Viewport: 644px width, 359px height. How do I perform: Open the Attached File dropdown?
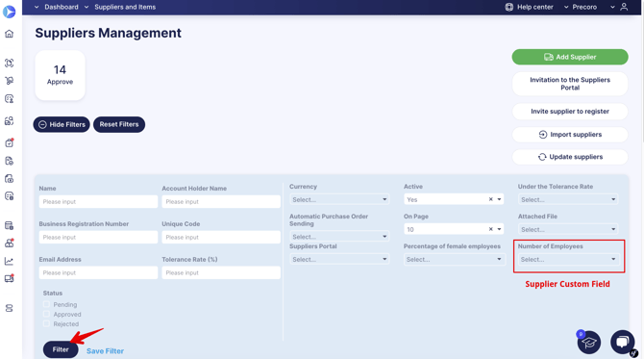(x=568, y=229)
